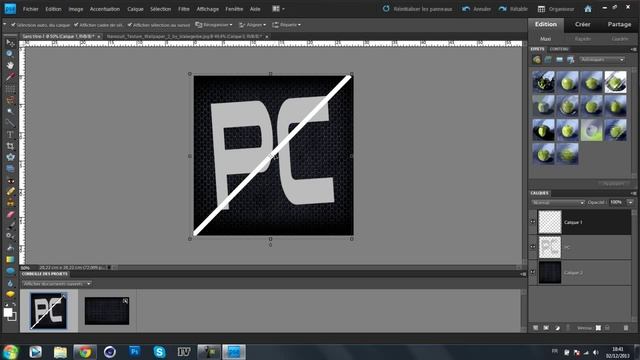Select the Crop tool
The width and height of the screenshot is (640, 360).
click(x=10, y=146)
